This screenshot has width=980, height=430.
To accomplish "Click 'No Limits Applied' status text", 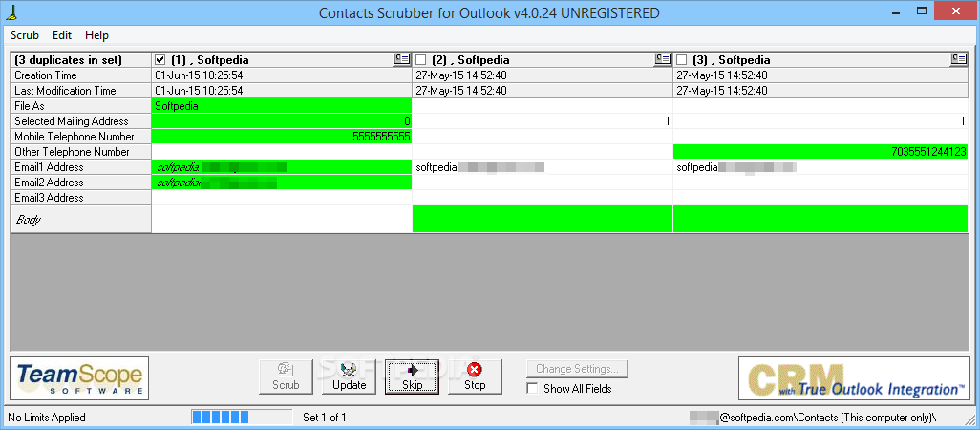I will 47,417.
